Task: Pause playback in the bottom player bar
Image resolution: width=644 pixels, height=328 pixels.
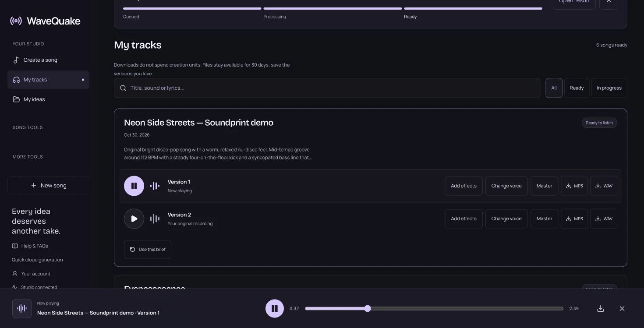Action: (x=275, y=308)
